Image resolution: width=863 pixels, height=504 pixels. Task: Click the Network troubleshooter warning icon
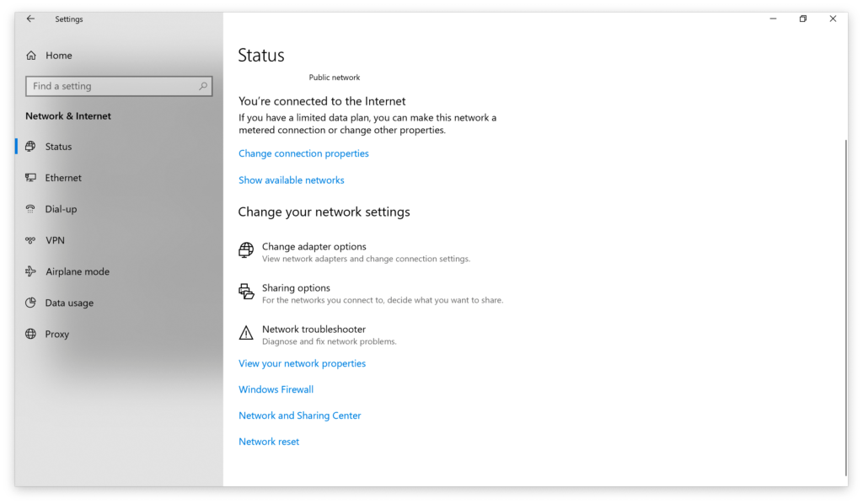point(246,333)
